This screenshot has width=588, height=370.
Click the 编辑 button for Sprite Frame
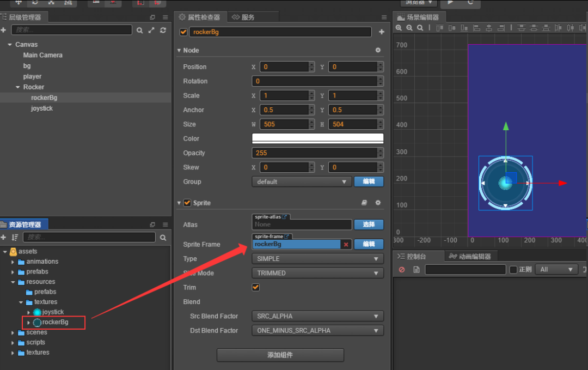pos(369,244)
